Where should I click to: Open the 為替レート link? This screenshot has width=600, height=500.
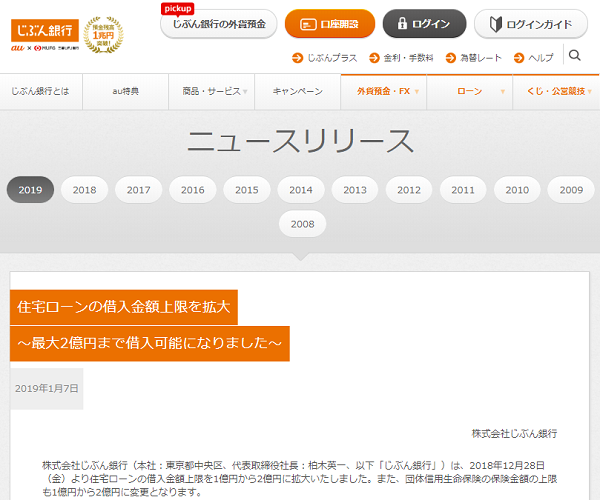click(481, 58)
